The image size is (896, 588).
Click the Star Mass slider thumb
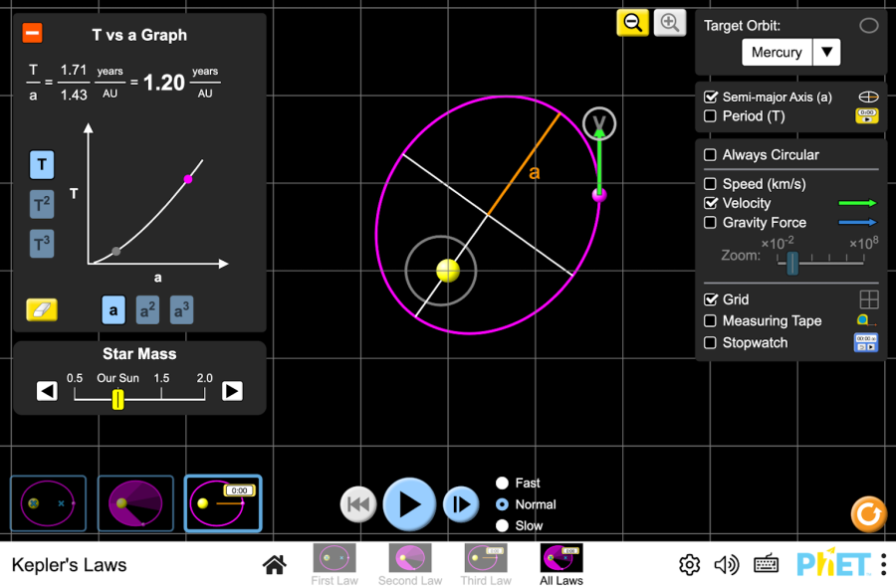coord(117,399)
